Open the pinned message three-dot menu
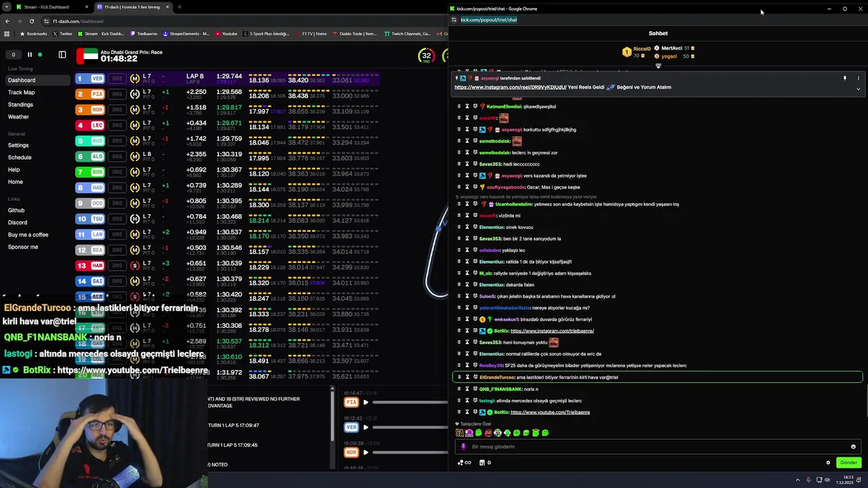Image resolution: width=868 pixels, height=488 pixels. (x=858, y=79)
